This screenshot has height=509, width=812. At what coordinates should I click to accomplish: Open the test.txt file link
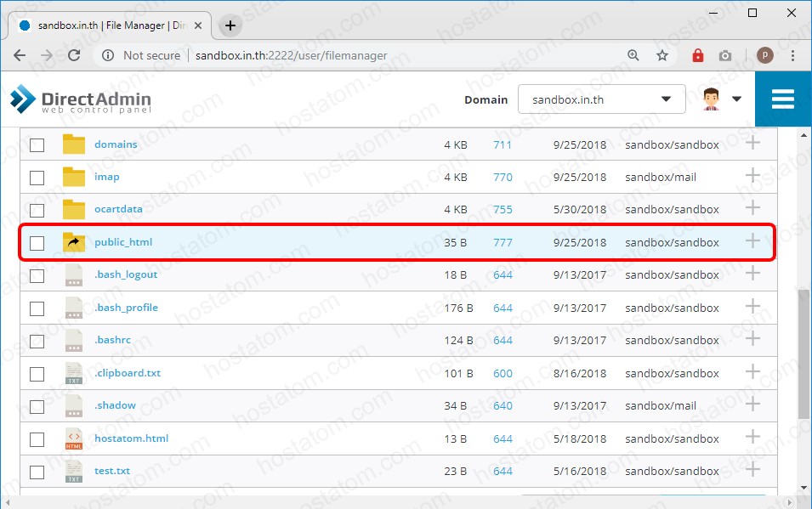[112, 472]
